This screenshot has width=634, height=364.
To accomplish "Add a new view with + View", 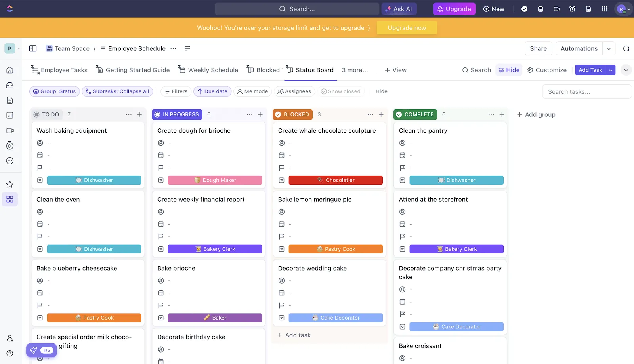I will pos(395,70).
